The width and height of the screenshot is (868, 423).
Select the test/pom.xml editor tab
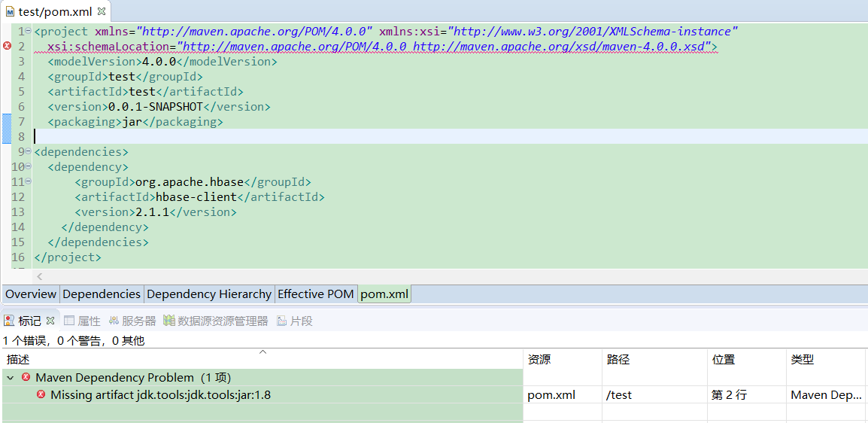coord(55,11)
